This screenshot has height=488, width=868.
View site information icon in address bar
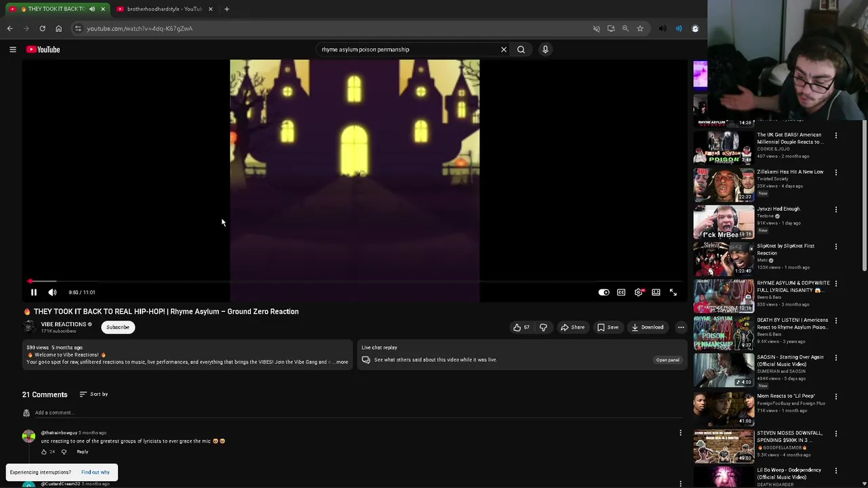pyautogui.click(x=78, y=28)
